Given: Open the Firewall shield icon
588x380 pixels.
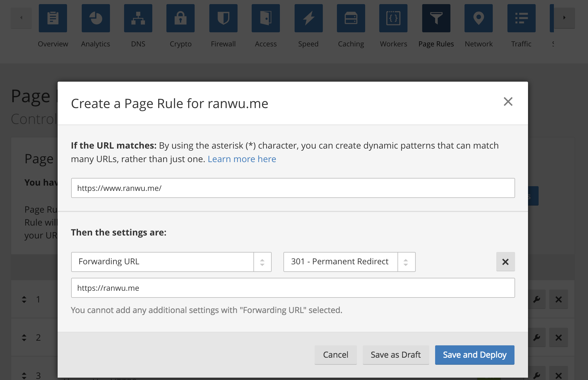Looking at the screenshot, I should (223, 18).
